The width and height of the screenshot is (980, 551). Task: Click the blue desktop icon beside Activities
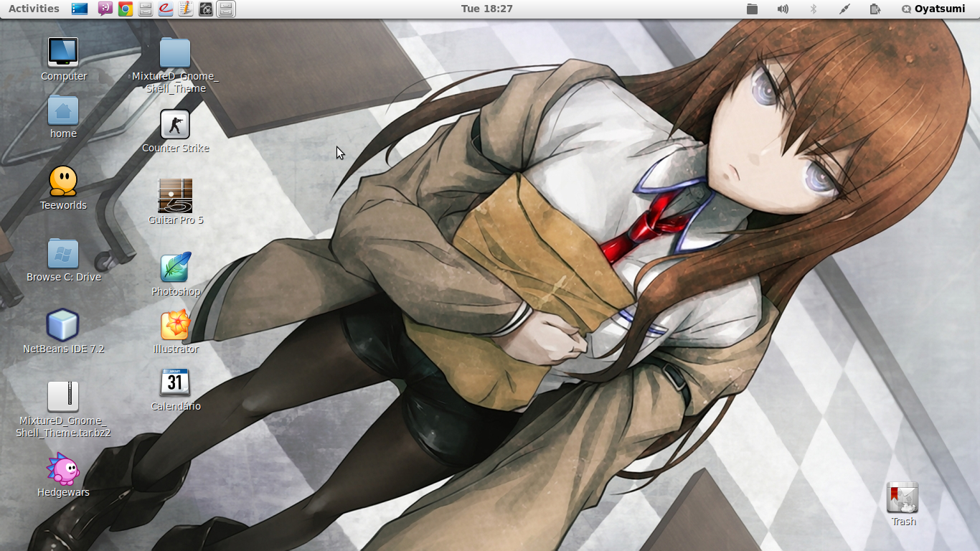[x=80, y=9]
